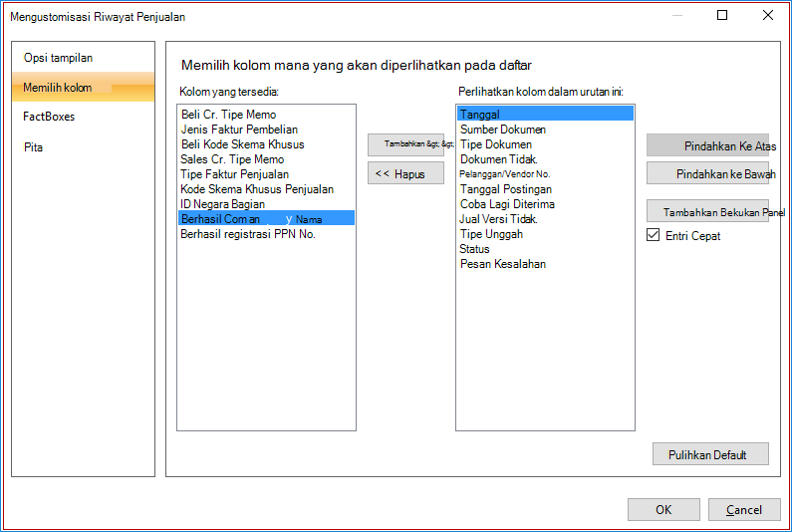The height and width of the screenshot is (532, 792).
Task: Select Tanggal Postingan column
Action: coord(545,189)
